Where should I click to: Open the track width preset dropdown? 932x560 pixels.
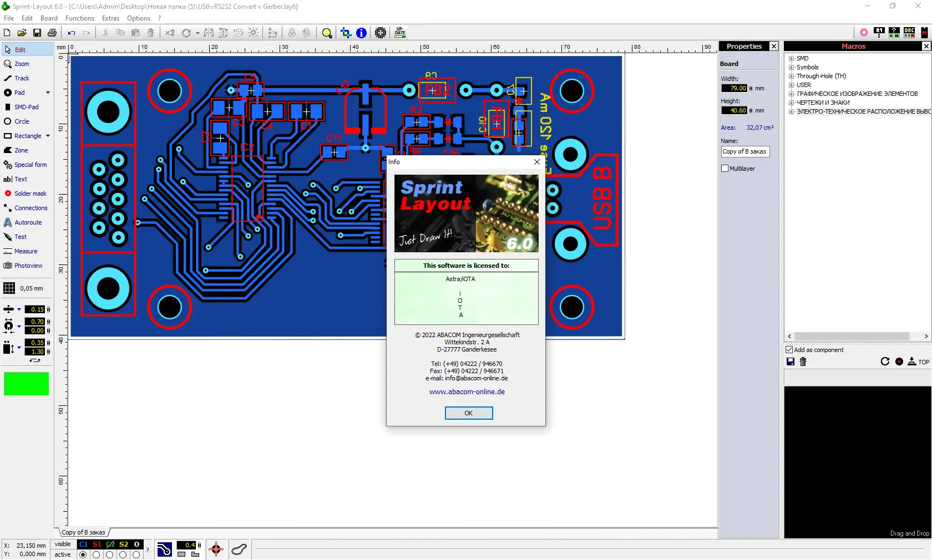click(x=19, y=309)
